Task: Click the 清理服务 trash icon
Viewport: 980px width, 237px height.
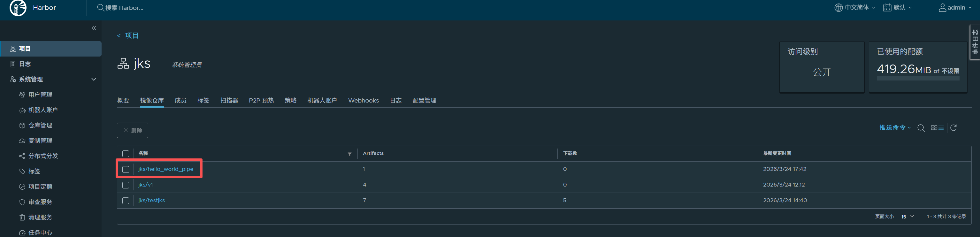Action: tap(22, 217)
